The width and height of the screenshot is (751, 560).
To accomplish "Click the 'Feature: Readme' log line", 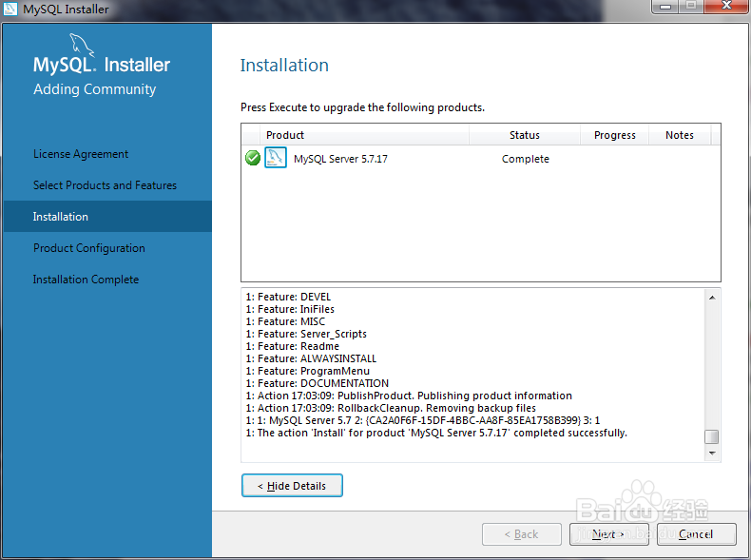I will tap(293, 346).
